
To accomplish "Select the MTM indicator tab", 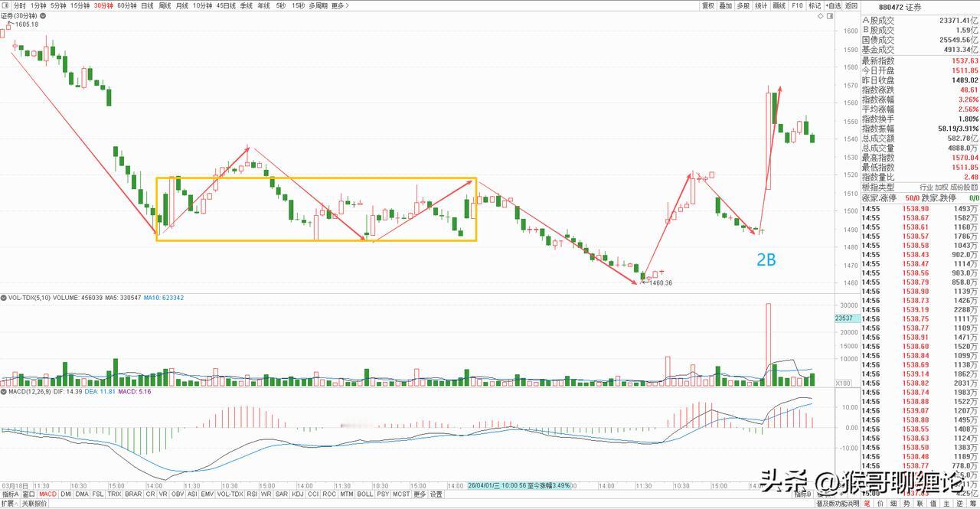I will pyautogui.click(x=347, y=494).
